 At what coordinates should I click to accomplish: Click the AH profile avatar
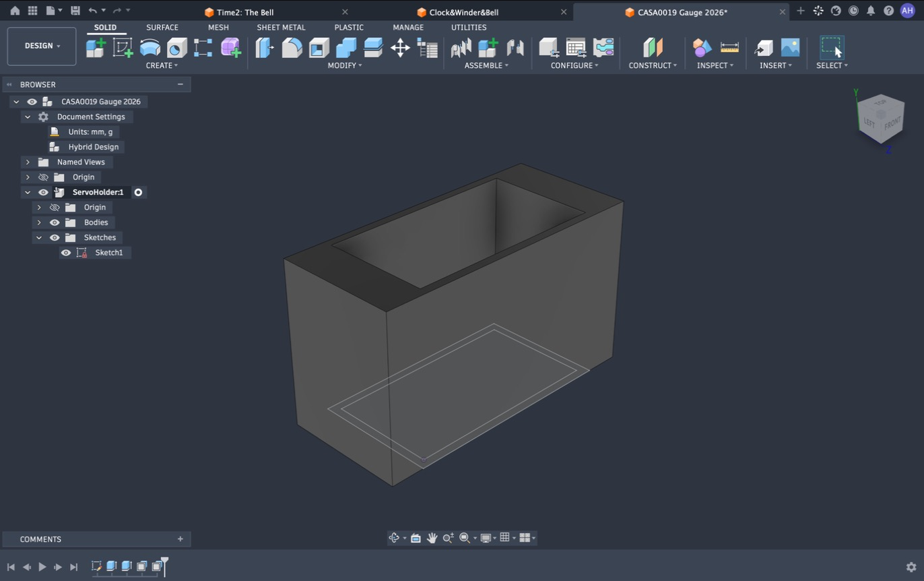click(907, 11)
